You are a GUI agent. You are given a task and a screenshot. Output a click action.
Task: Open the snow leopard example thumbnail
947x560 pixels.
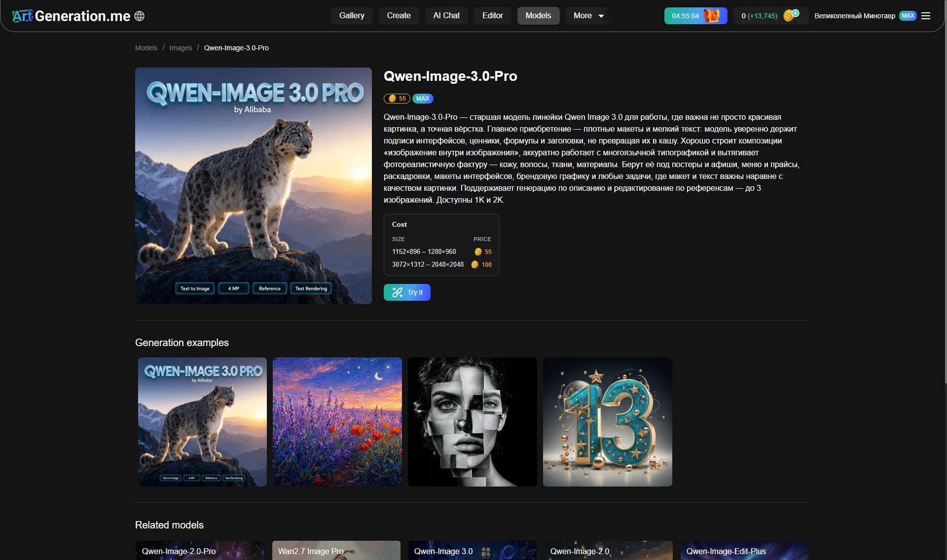pos(202,422)
